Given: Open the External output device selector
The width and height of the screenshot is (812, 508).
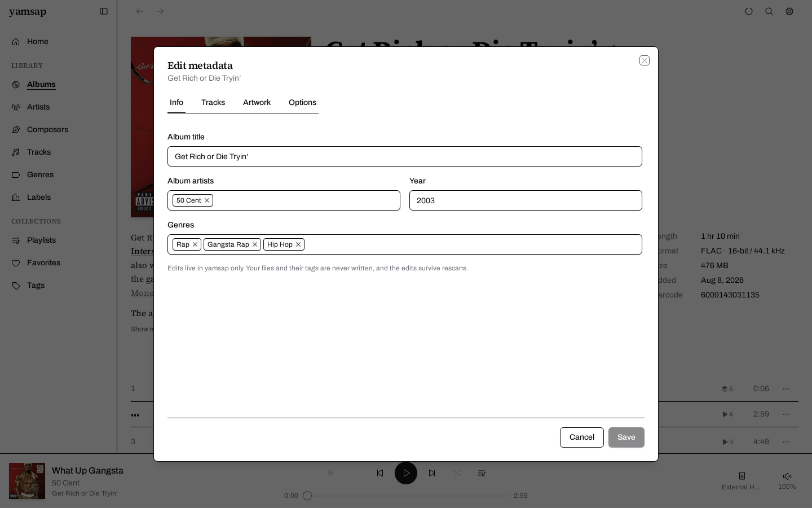Looking at the screenshot, I should pos(741,481).
